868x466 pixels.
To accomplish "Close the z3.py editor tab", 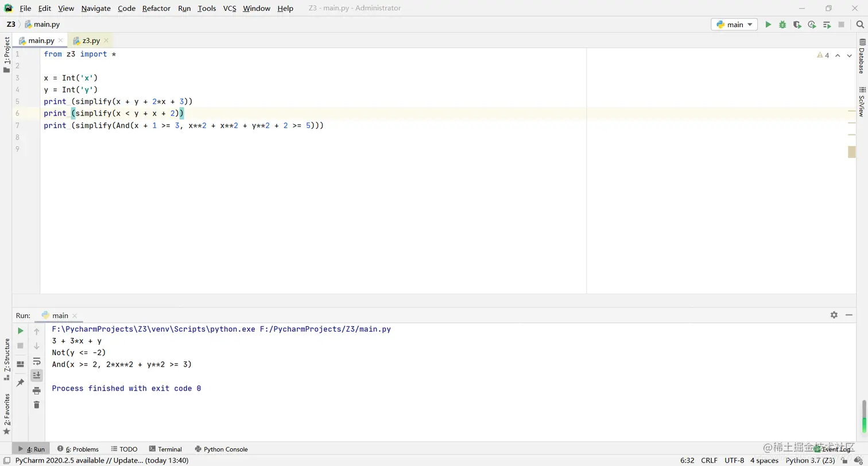I will pos(106,41).
